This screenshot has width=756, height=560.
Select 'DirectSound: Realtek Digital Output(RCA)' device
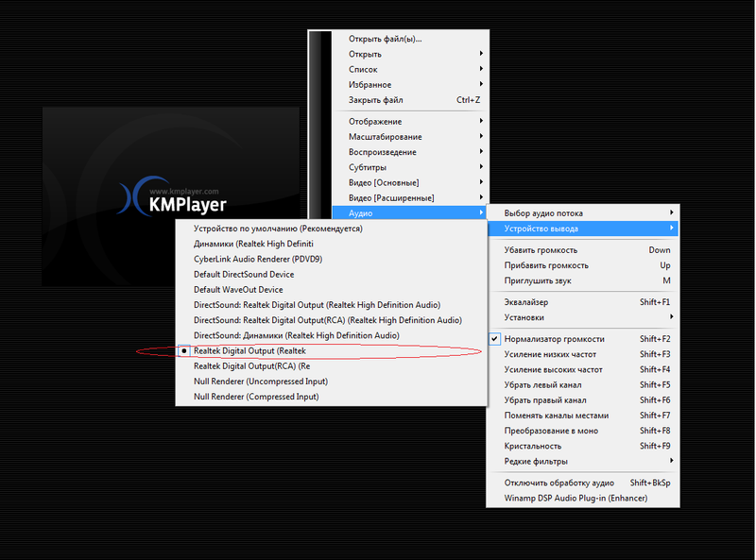[x=332, y=320]
